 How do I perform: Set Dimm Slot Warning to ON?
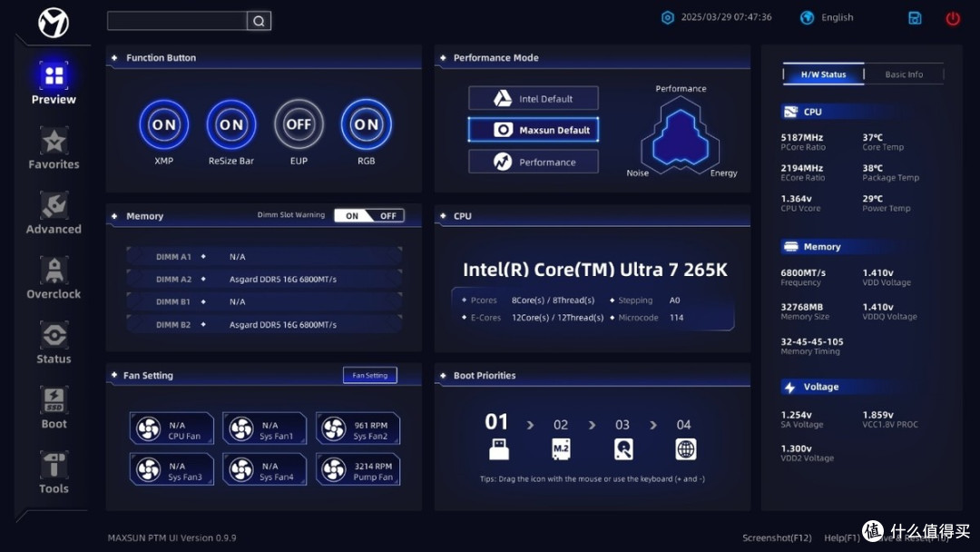(352, 216)
